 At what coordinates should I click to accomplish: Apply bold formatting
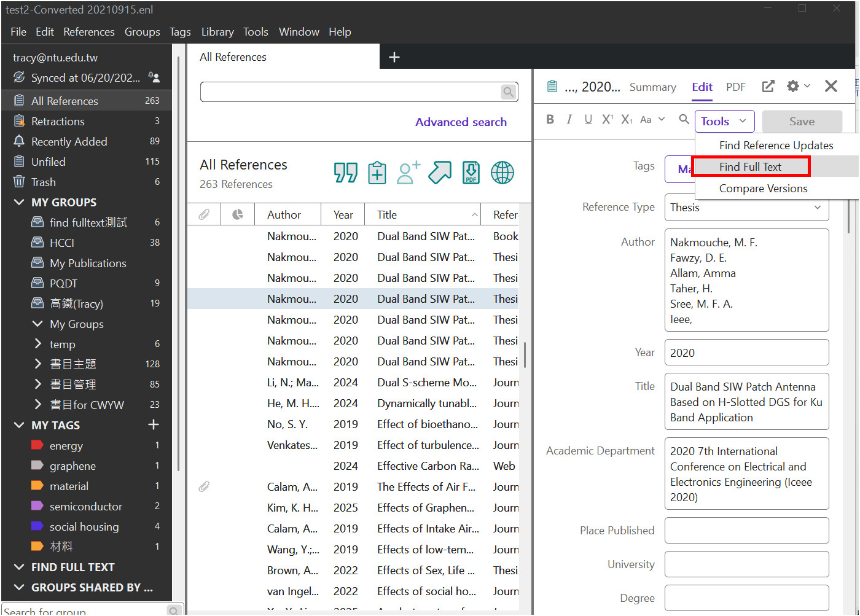[x=550, y=120]
